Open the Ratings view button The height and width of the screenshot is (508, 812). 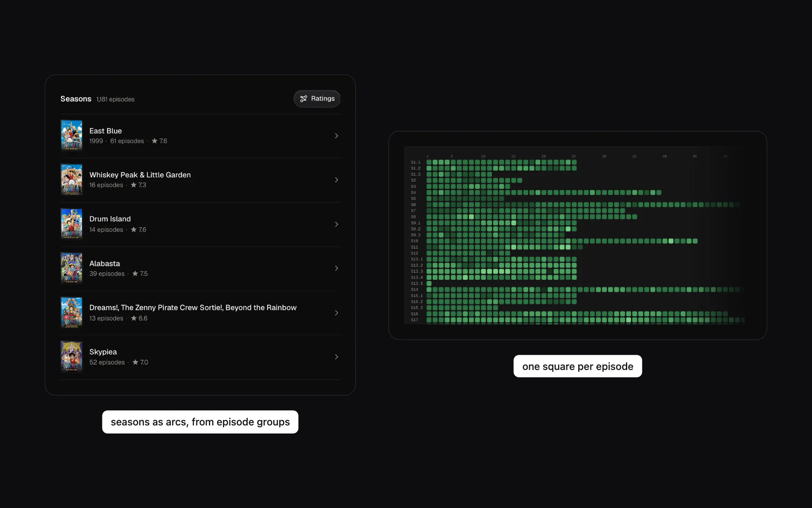[317, 99]
